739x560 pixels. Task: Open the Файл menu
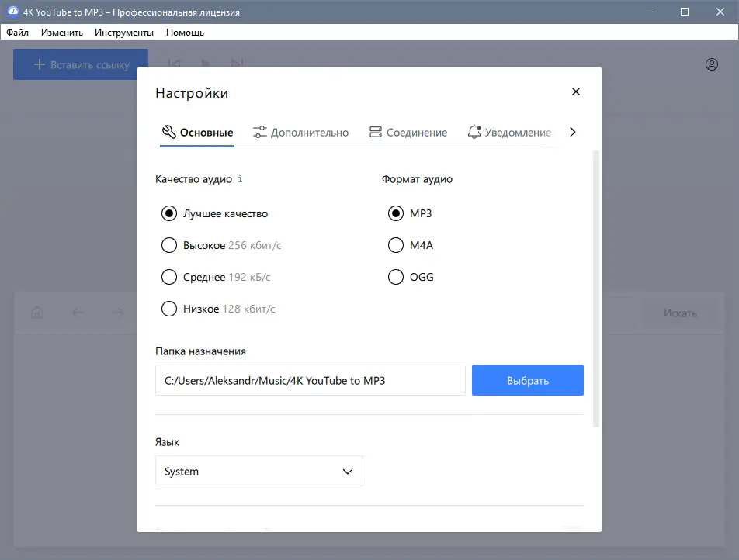[x=17, y=33]
